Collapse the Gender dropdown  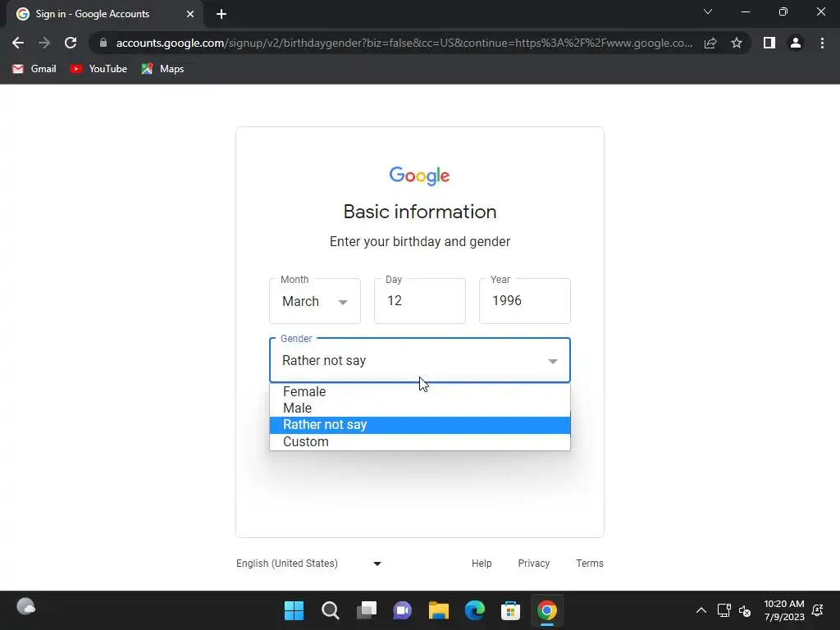[x=420, y=361]
